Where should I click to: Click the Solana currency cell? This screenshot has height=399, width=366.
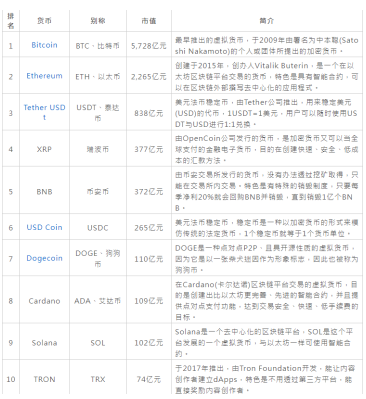44,343
